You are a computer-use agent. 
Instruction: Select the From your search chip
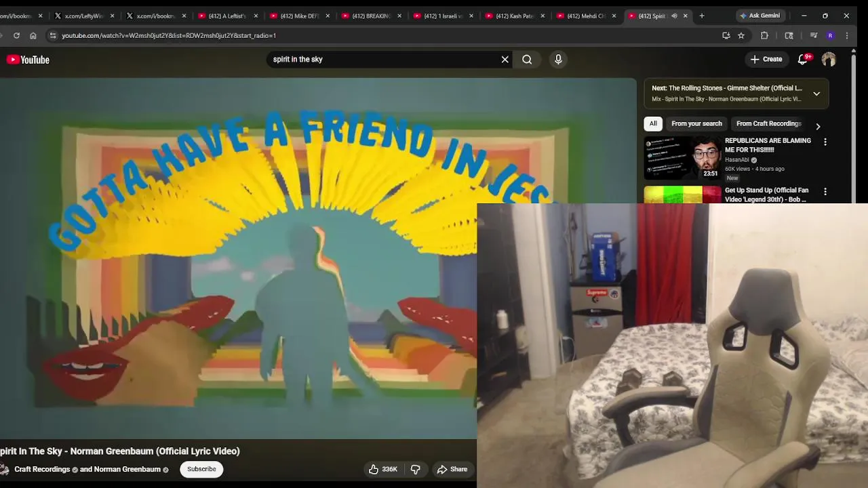tap(696, 123)
